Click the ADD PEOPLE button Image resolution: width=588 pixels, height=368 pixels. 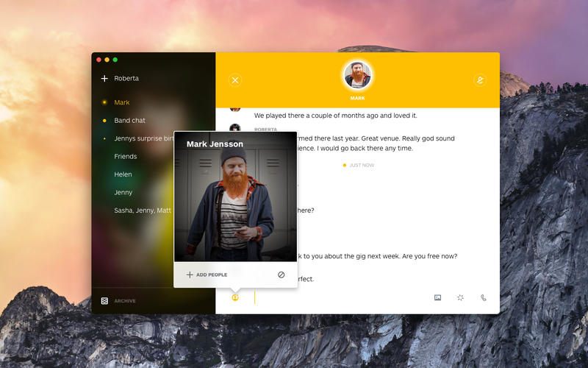coord(207,275)
